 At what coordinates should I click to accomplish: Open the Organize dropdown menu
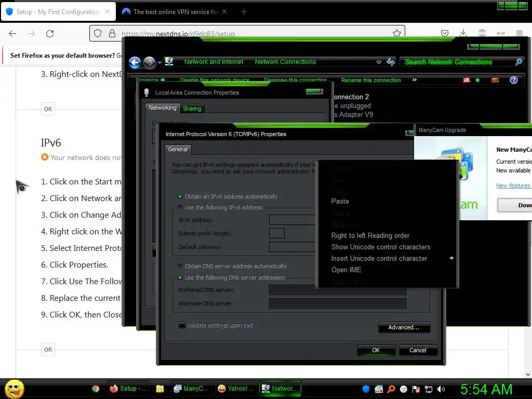click(150, 80)
